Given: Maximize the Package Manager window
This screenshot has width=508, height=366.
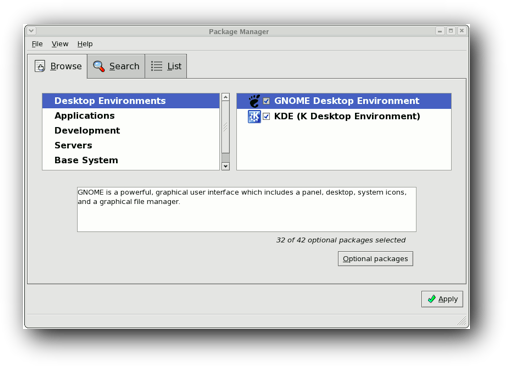Looking at the screenshot, I should tap(451, 31).
